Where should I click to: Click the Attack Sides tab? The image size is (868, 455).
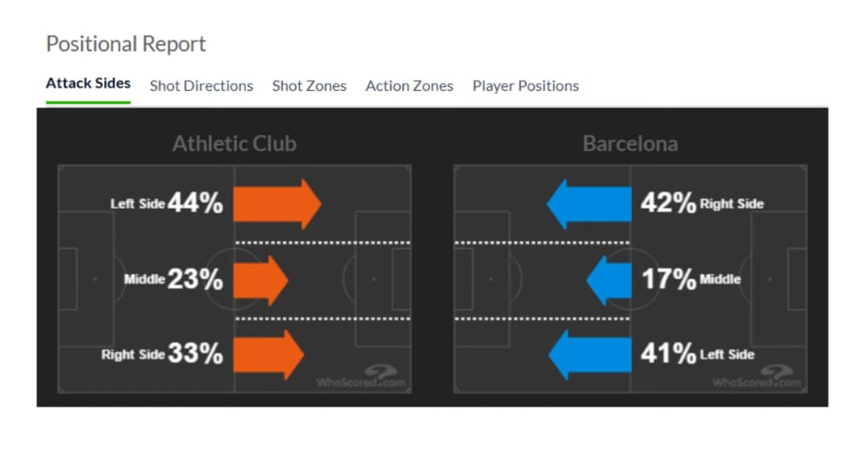(x=88, y=84)
